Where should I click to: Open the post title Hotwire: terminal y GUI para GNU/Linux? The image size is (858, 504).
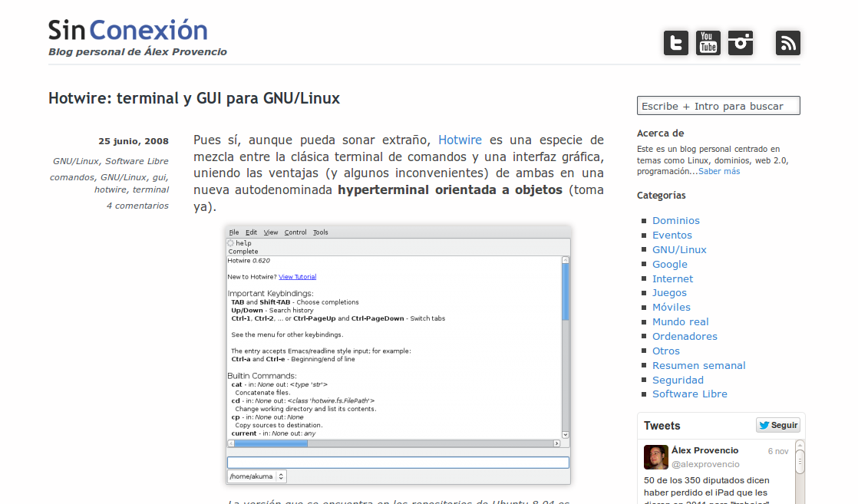[194, 98]
